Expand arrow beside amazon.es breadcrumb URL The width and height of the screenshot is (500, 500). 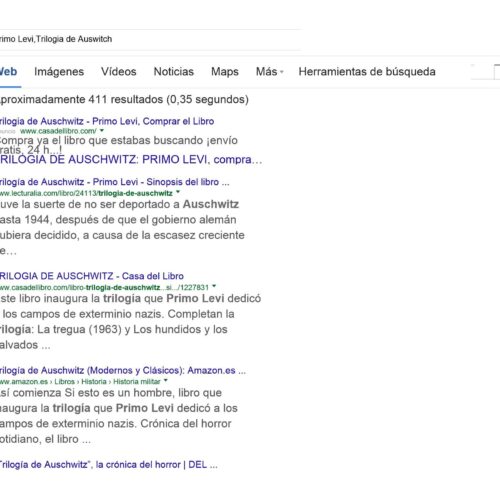tap(166, 380)
